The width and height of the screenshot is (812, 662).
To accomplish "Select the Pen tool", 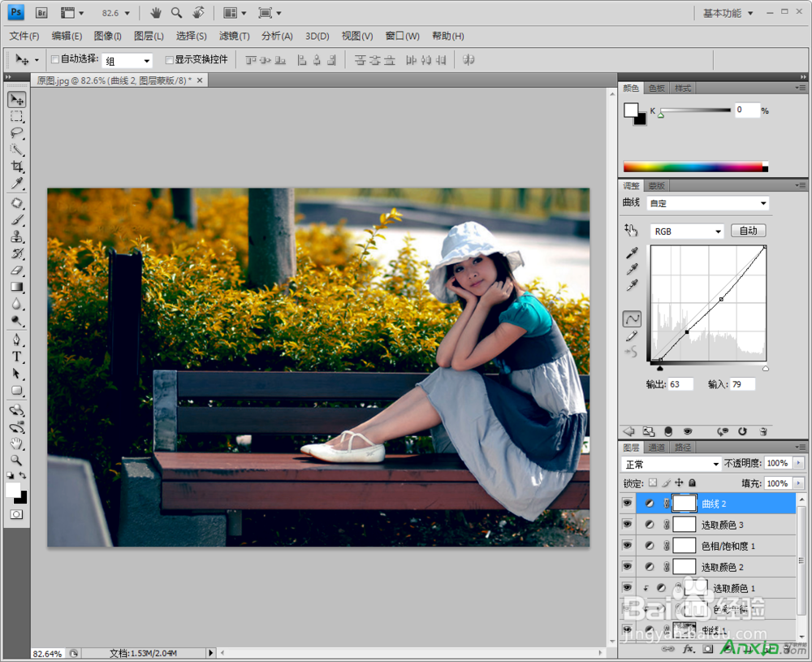I will pos(16,340).
